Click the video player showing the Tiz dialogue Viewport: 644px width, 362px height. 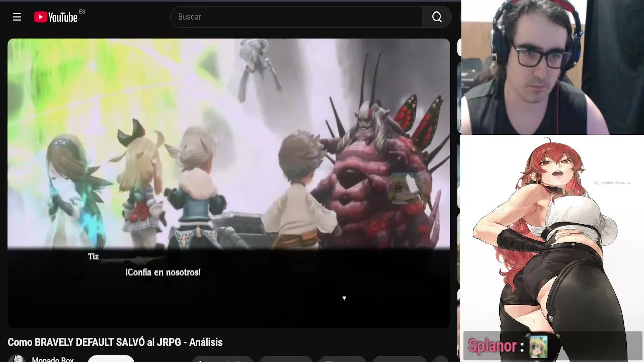229,183
